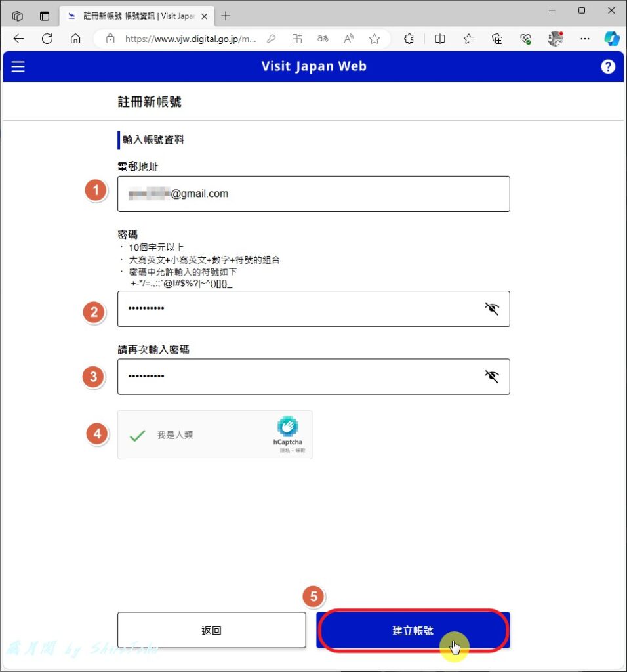Add this page to favorites with the star

pyautogui.click(x=374, y=39)
